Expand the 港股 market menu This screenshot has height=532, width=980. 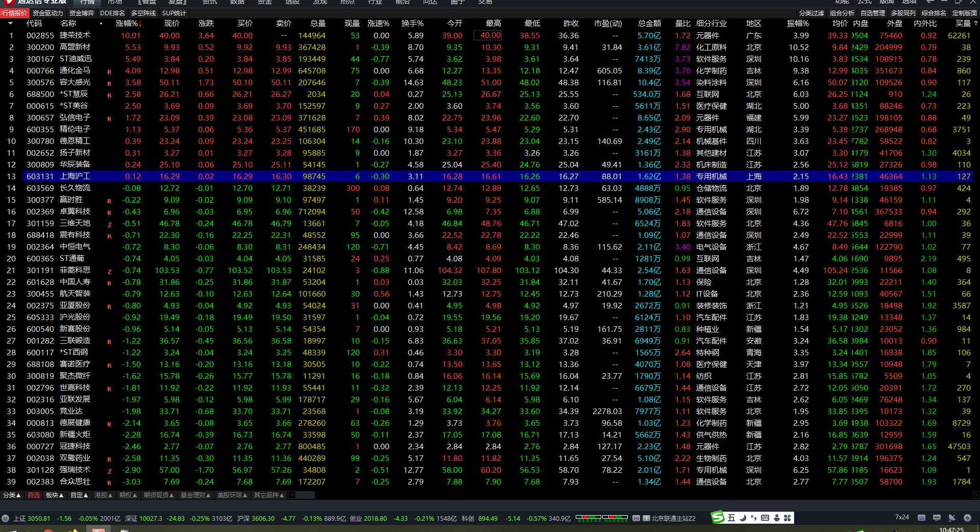click(104, 495)
